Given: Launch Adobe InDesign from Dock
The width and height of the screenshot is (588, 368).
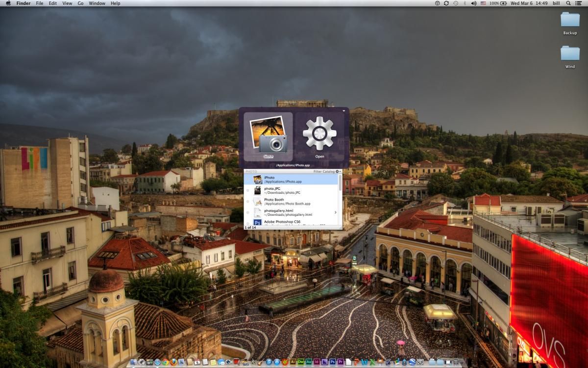Looking at the screenshot, I should pyautogui.click(x=317, y=362).
